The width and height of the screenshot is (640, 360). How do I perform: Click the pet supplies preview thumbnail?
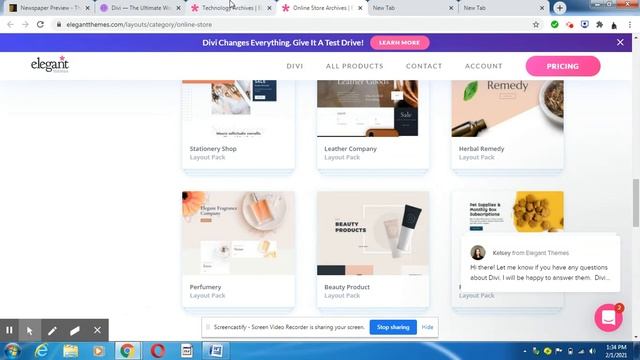[508, 212]
